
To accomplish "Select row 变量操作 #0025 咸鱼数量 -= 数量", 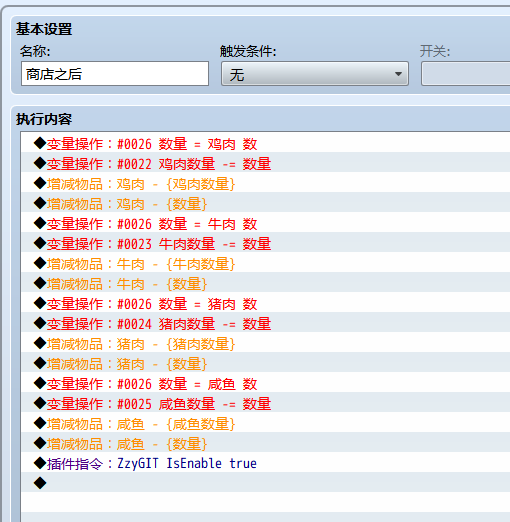I will pyautogui.click(x=265, y=402).
